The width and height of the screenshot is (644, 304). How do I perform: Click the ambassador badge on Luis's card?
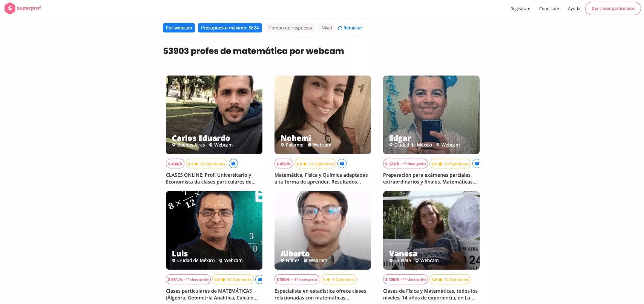pos(259,279)
